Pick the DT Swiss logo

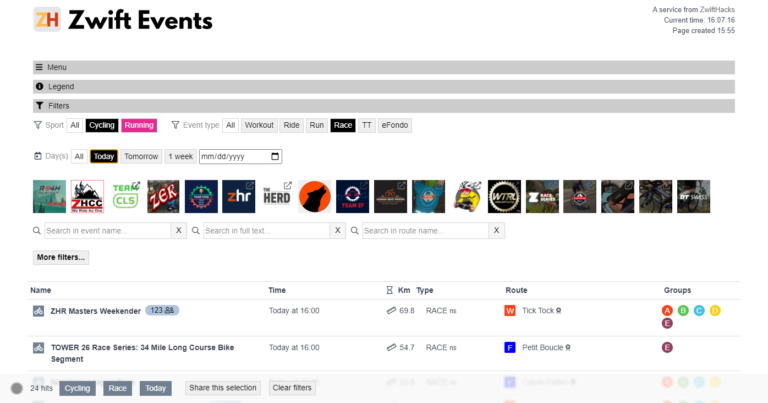[694, 196]
